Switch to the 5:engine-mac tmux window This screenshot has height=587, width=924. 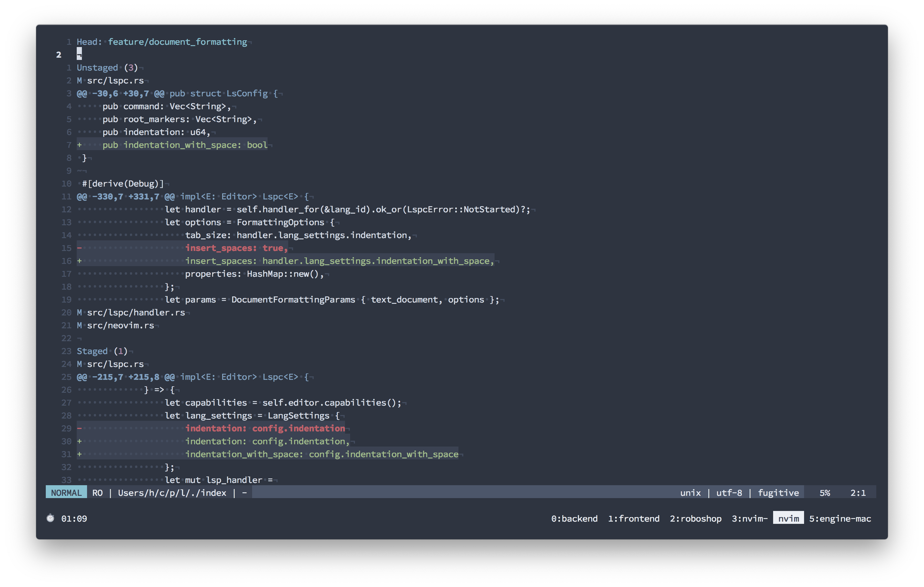[840, 518]
